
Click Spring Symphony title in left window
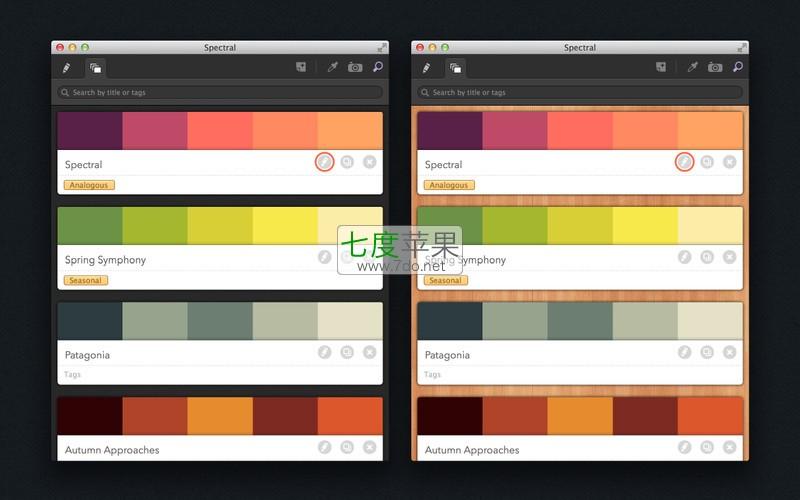106,260
